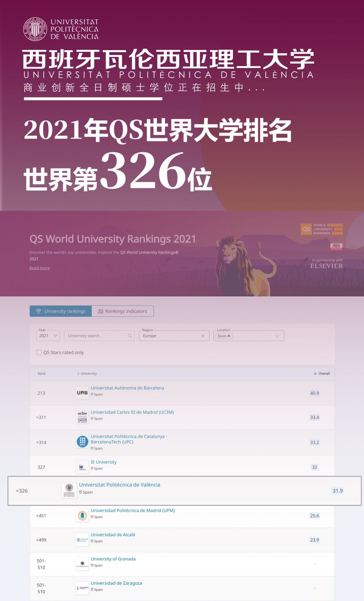Click the rank value 213

(41, 393)
